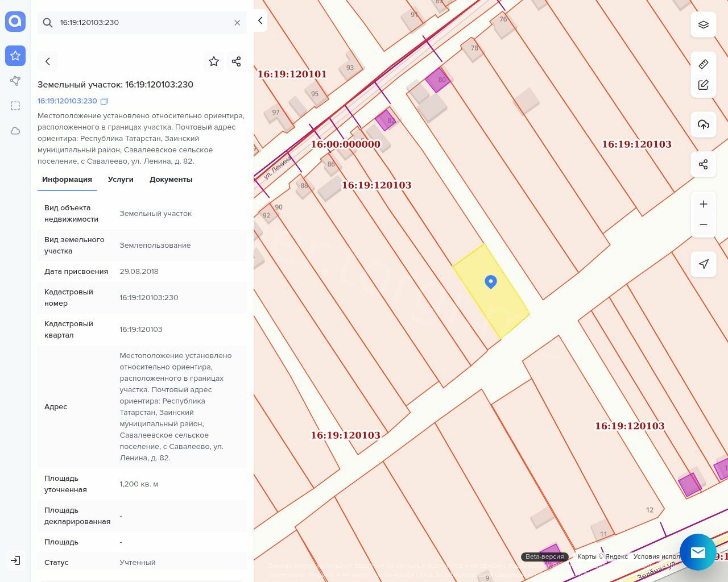Add parcel to favorites with star
The height and width of the screenshot is (582, 728).
point(214,61)
